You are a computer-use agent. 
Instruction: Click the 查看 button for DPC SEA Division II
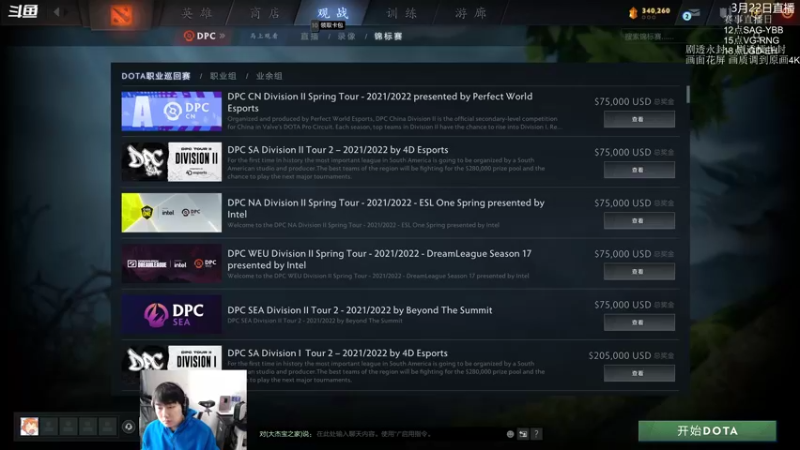tap(639, 322)
